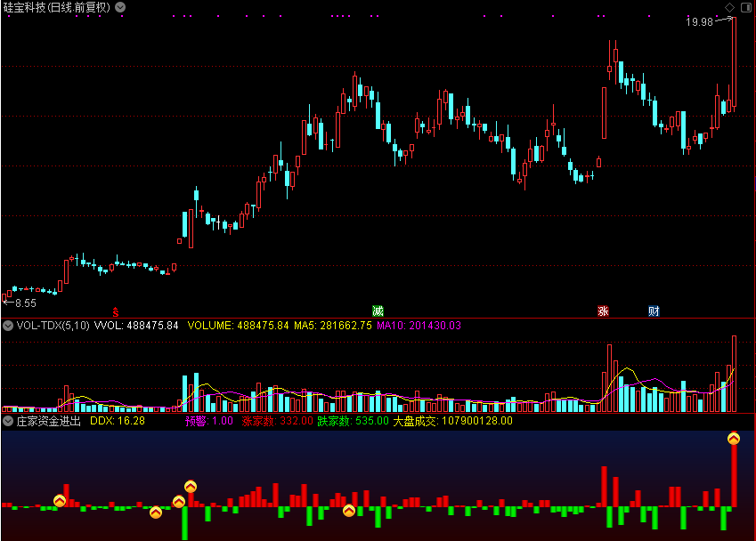756x541 pixels.
Task: Expand the 庄家资金进出 indicator menu arrow
Action: pos(8,421)
